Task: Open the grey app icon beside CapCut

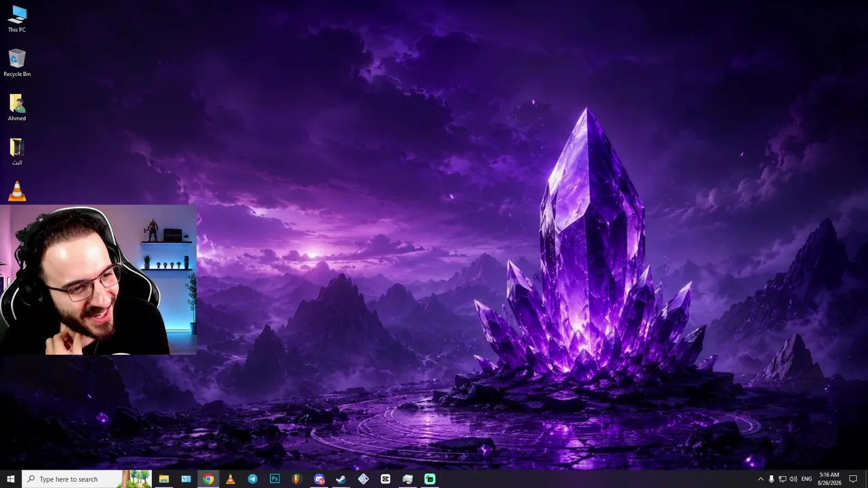Action: tap(408, 479)
